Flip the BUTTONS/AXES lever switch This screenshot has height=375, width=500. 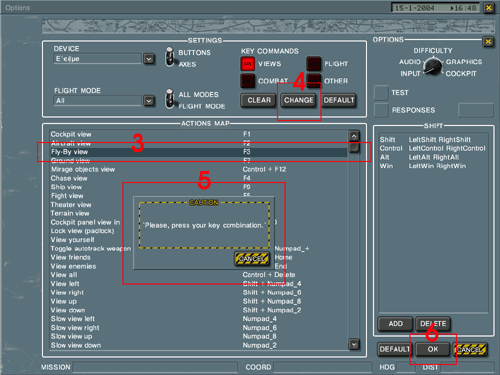tap(170, 57)
